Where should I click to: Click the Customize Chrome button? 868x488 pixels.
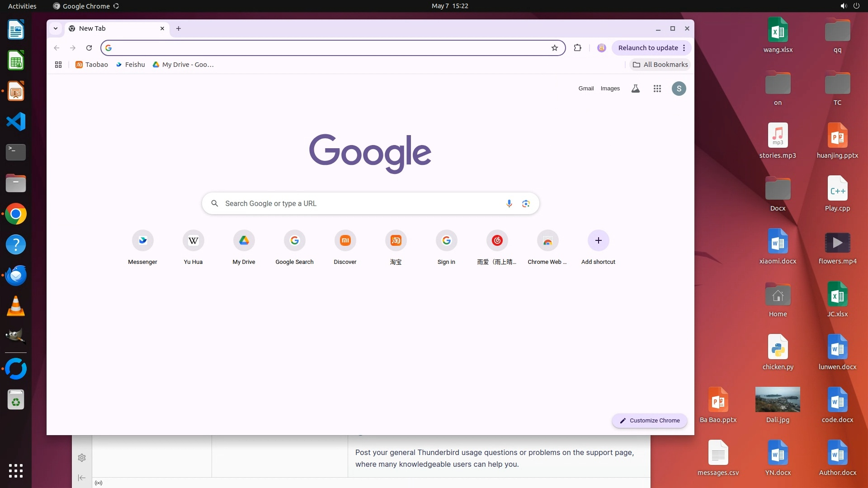coord(650,420)
